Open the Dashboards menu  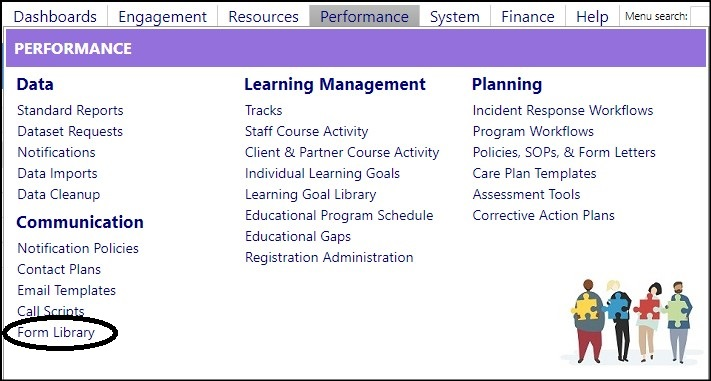click(x=55, y=17)
